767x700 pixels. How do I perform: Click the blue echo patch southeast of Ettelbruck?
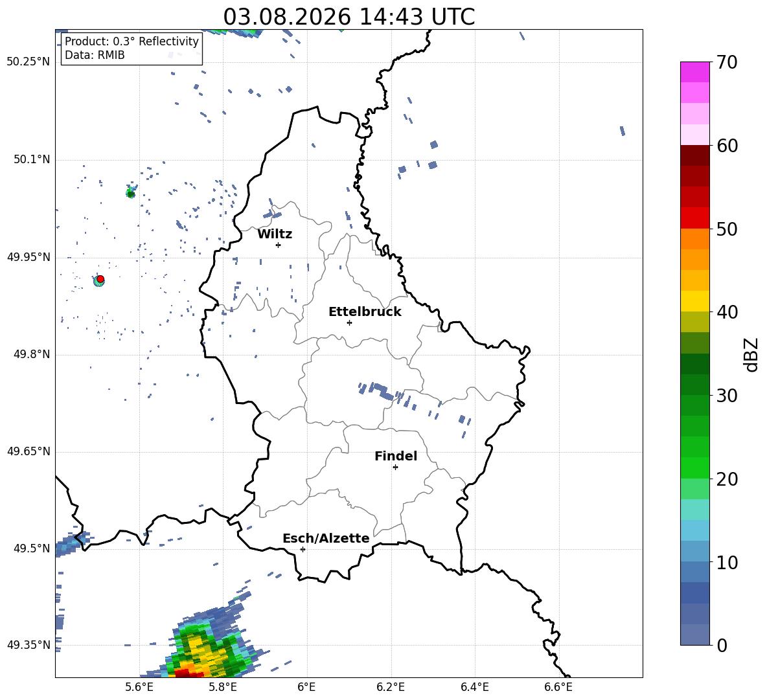tap(376, 390)
